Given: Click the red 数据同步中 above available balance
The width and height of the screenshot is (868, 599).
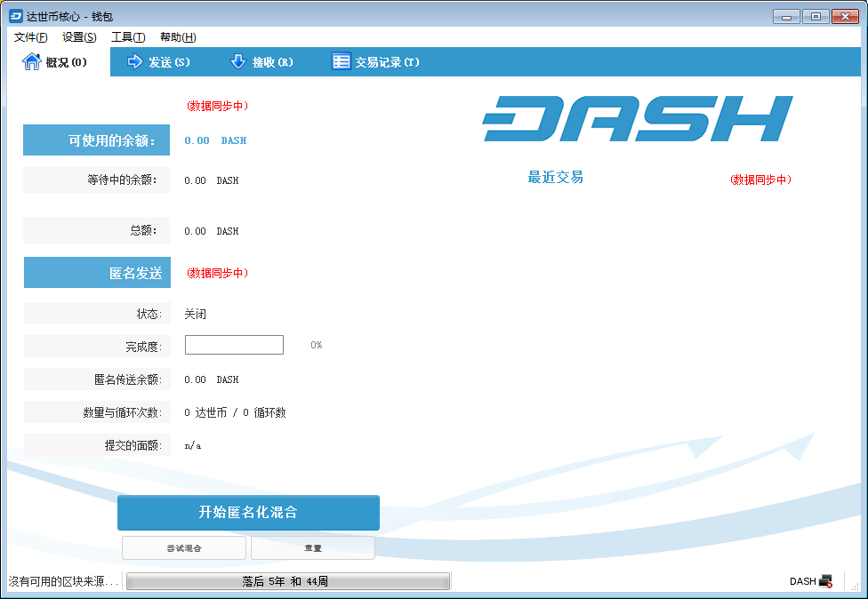Looking at the screenshot, I should pos(218,106).
